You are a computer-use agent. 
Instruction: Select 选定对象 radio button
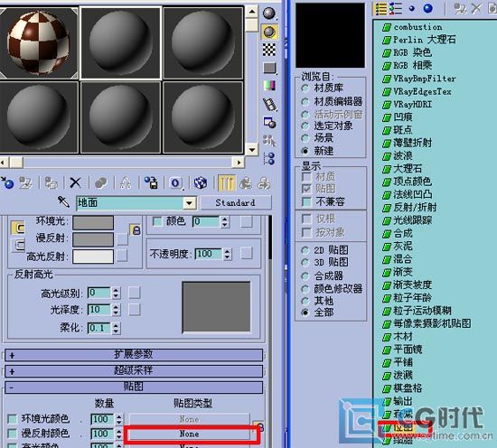[x=305, y=126]
